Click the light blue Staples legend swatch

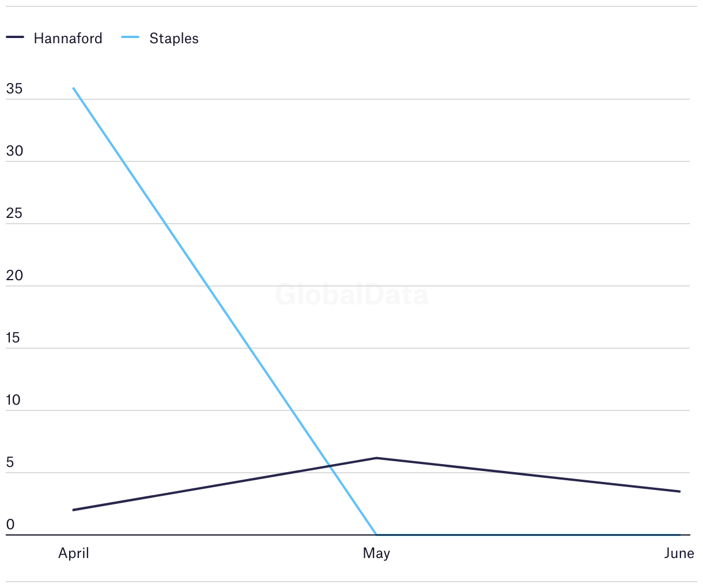tap(130, 37)
